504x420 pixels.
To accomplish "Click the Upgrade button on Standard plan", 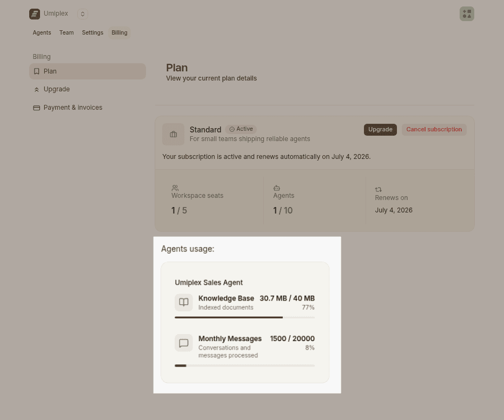I will [380, 130].
